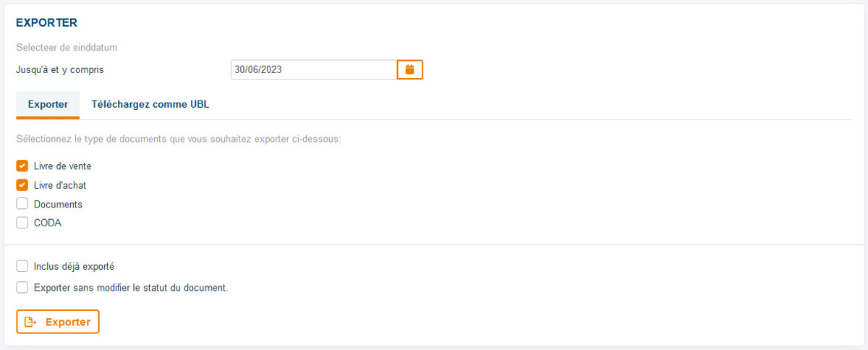
Task: Click the "Livre d'achat" label text
Action: click(x=60, y=185)
